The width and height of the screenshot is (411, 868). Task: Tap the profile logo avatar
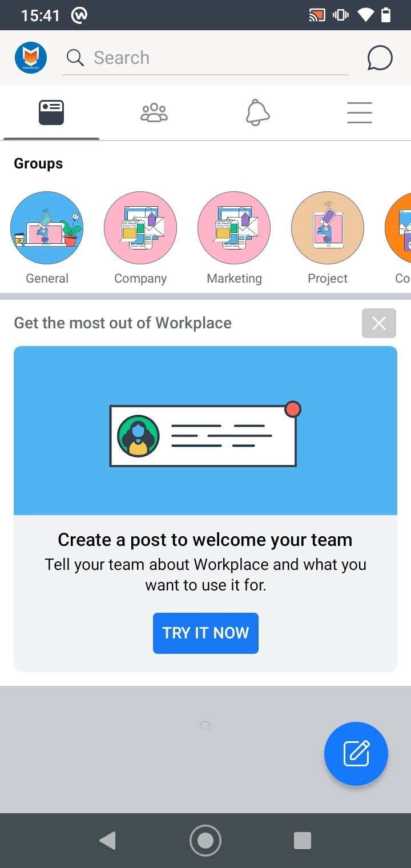[31, 58]
